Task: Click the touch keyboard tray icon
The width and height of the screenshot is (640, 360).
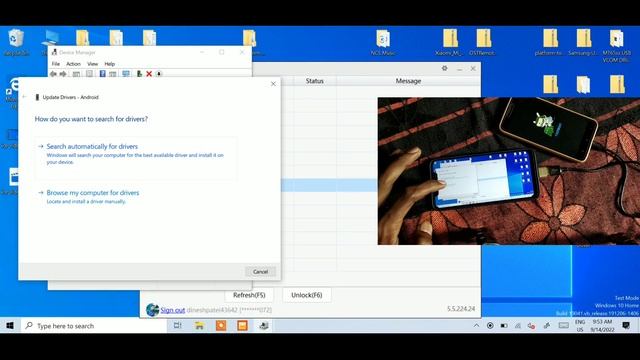Action: point(564,326)
